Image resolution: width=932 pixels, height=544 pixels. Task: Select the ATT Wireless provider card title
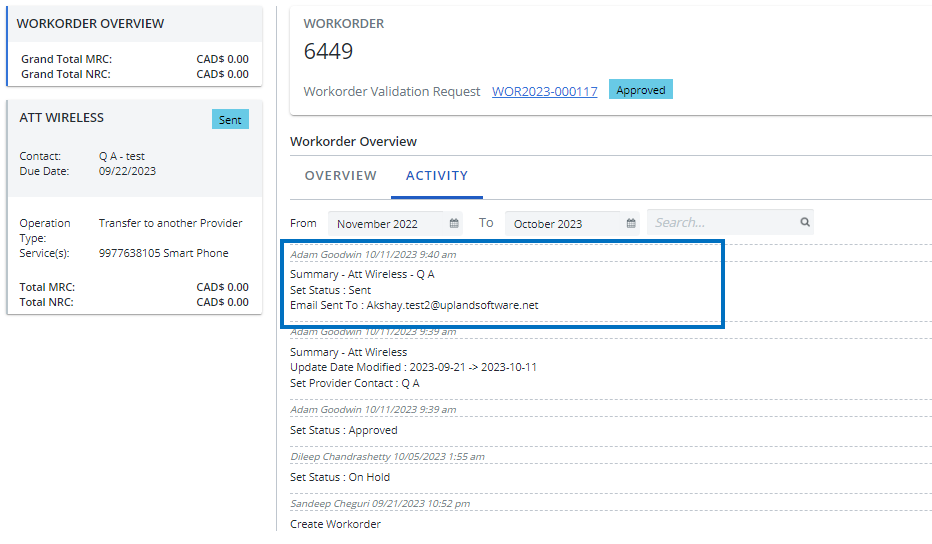[x=61, y=118]
